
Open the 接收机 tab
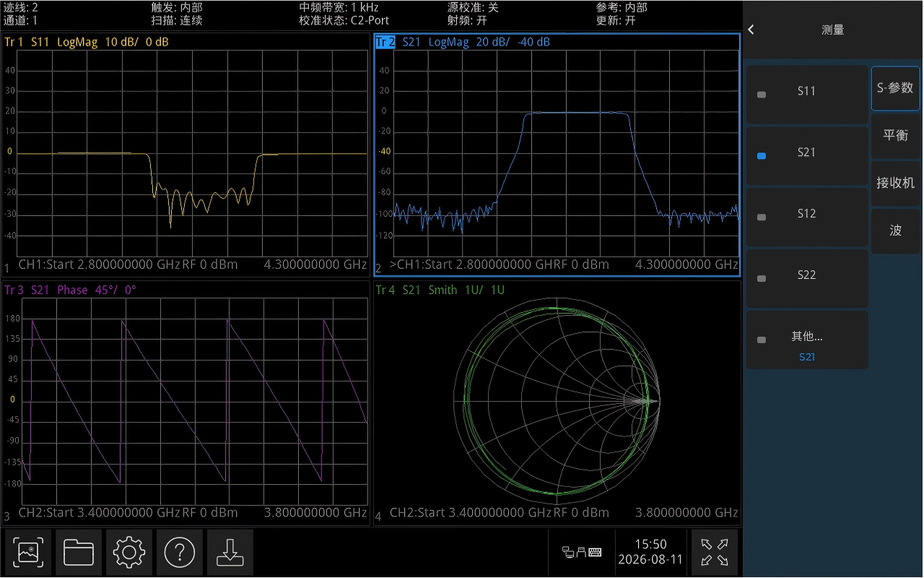tap(895, 183)
